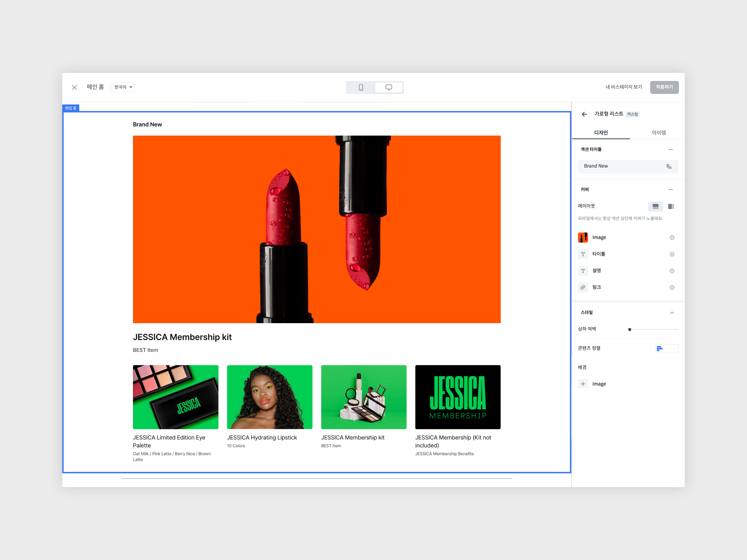Image resolution: width=747 pixels, height=560 pixels.
Task: Select right content alignment option
Action: tap(674, 349)
